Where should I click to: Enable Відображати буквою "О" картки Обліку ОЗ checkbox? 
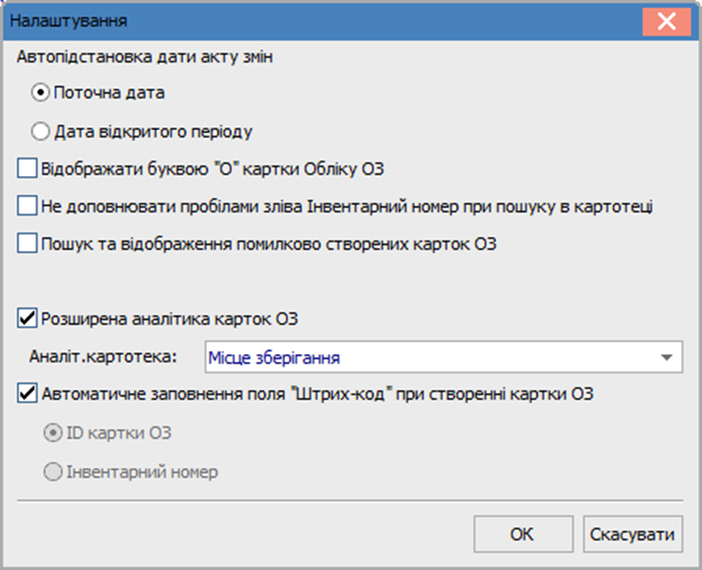pos(27,169)
